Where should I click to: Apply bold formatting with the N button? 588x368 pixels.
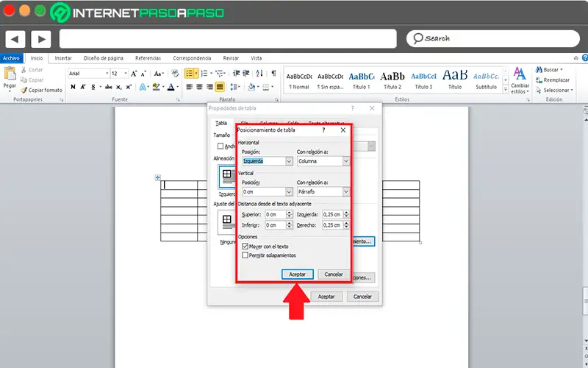[73, 87]
